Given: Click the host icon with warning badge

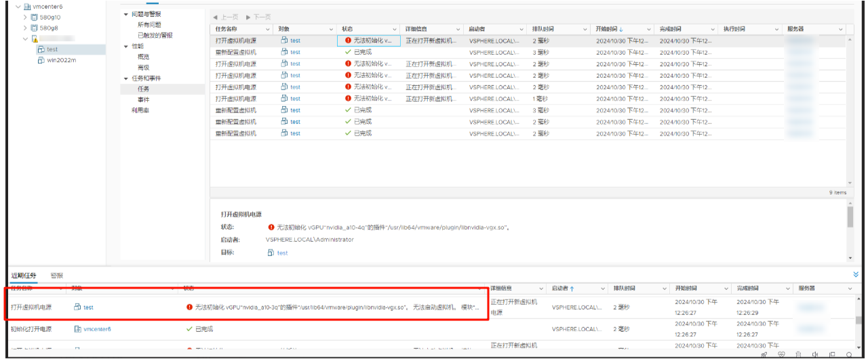Looking at the screenshot, I should pyautogui.click(x=34, y=39).
